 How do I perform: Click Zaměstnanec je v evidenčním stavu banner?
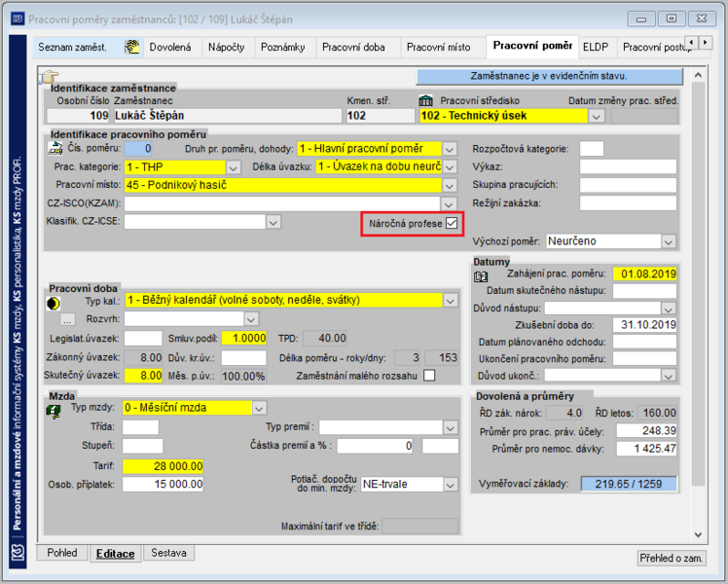click(x=549, y=76)
